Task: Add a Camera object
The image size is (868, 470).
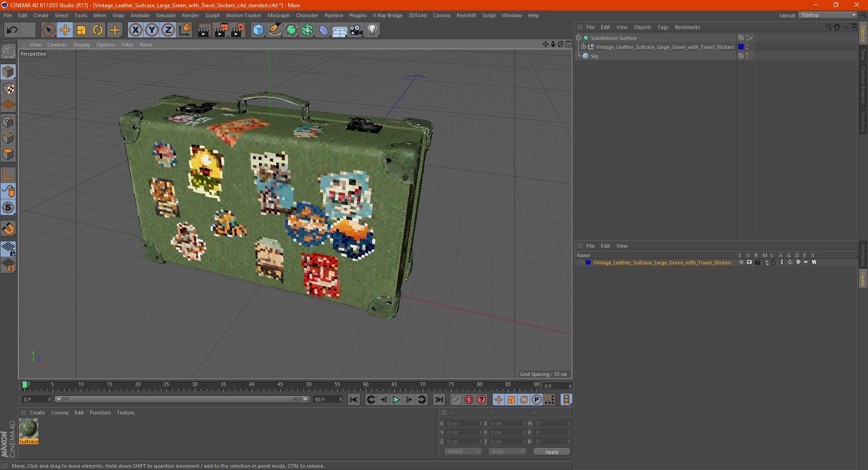Action: tap(356, 30)
